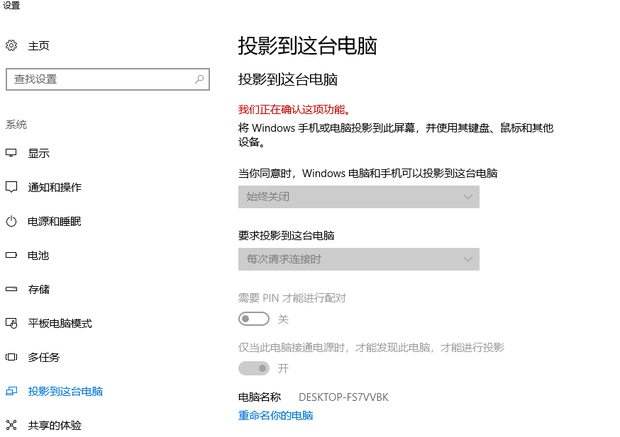Click the Power and sleep icon
This screenshot has width=620, height=437.
11,221
